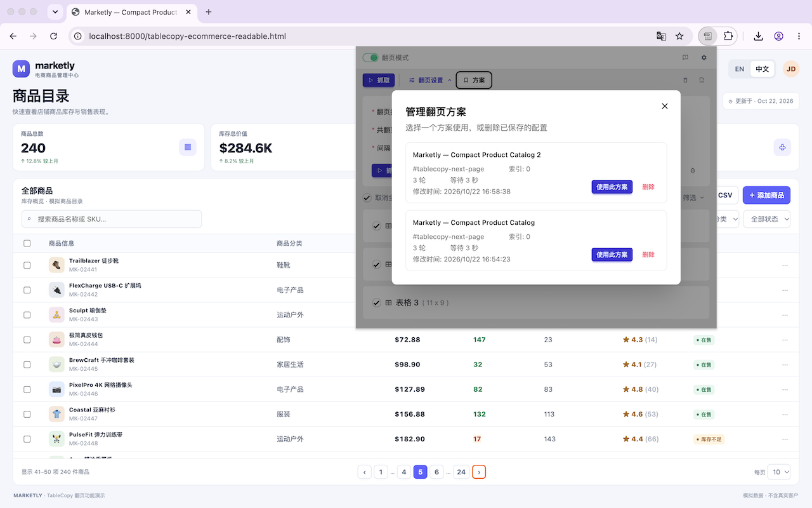812x508 pixels.
Task: Use the Compact Product Catalog 2 scheme
Action: [x=612, y=187]
